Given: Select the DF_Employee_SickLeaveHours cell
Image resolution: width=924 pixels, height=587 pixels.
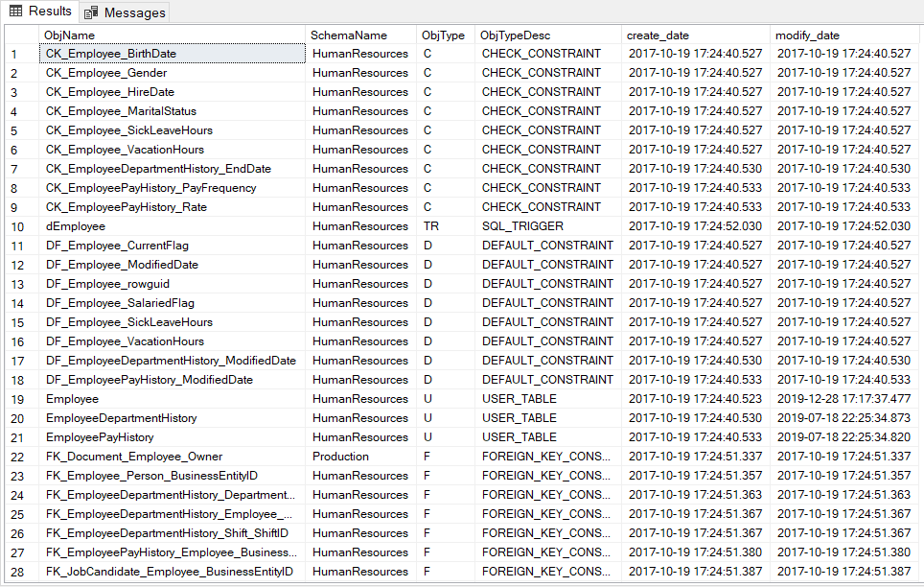Looking at the screenshot, I should [173, 322].
